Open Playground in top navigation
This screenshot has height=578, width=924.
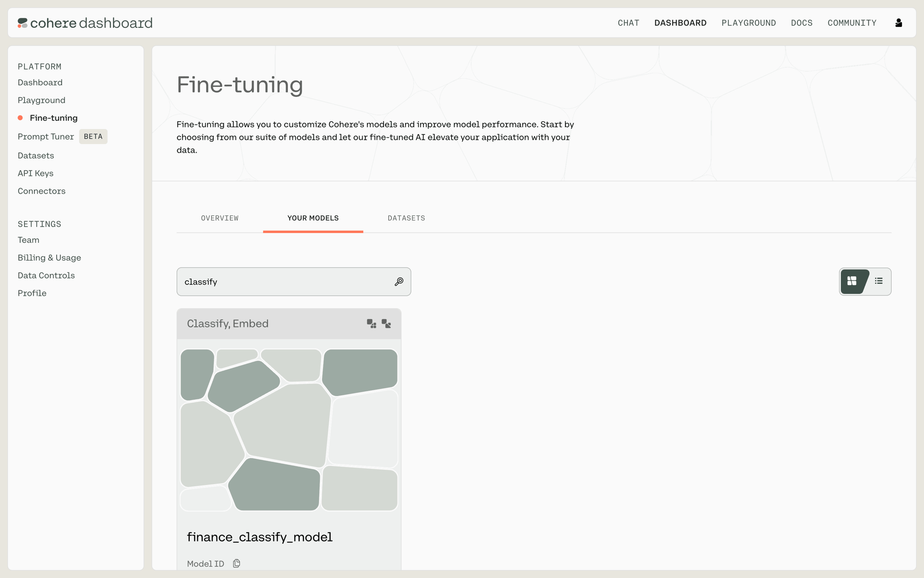748,23
